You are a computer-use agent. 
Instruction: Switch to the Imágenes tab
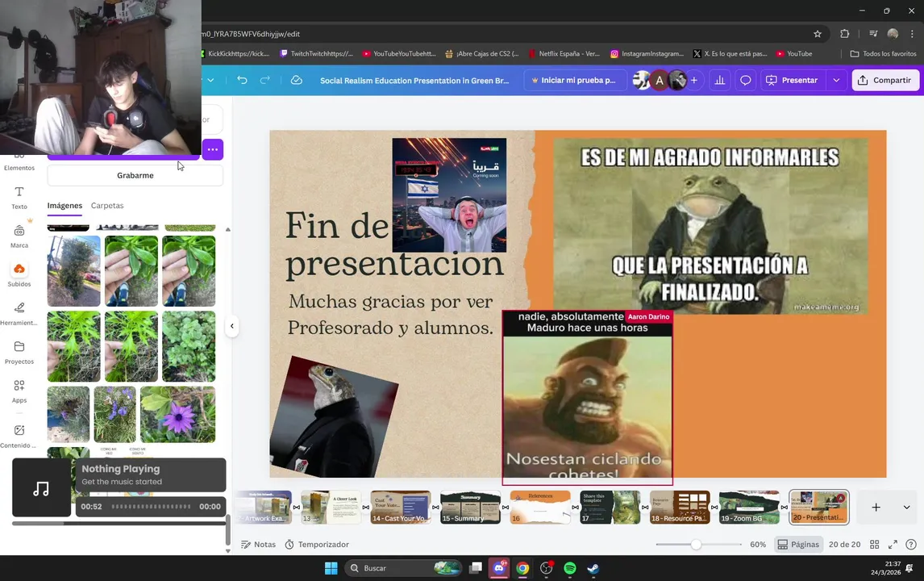(65, 205)
